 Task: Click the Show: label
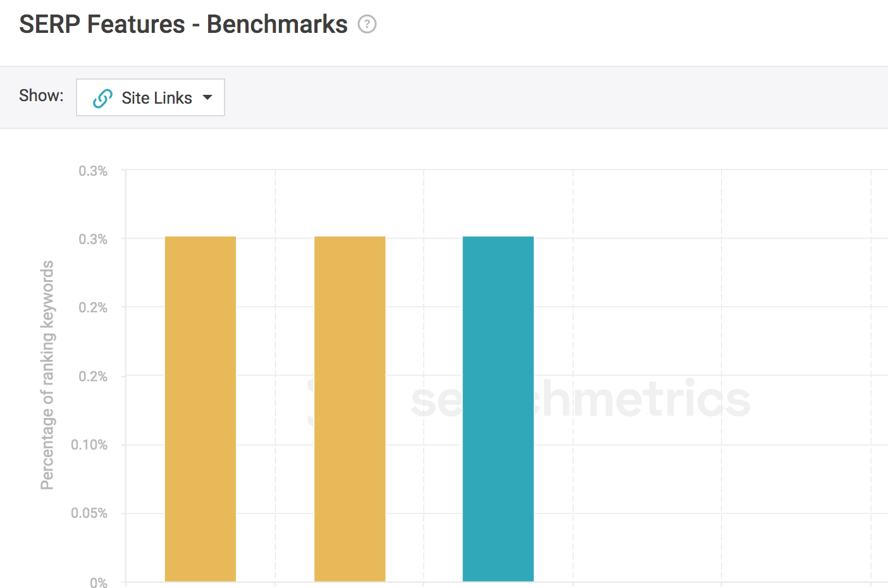pyautogui.click(x=41, y=95)
